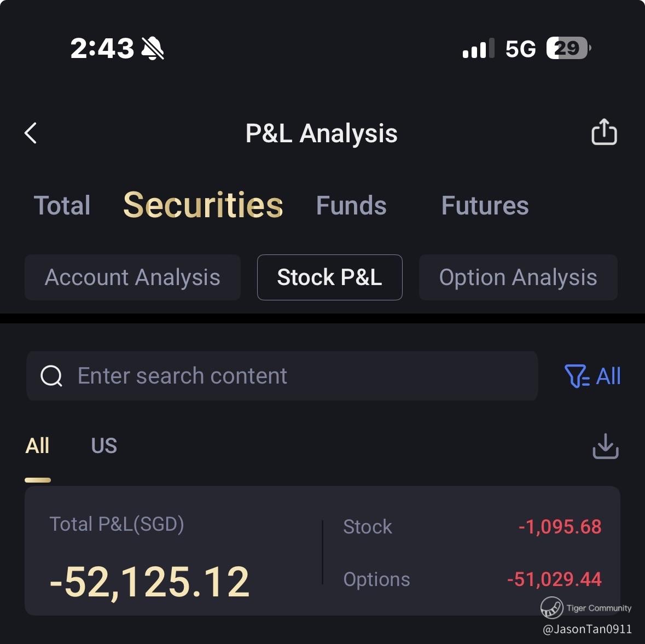Switch to the Futures tab
Viewport: 645px width, 644px height.
point(485,205)
